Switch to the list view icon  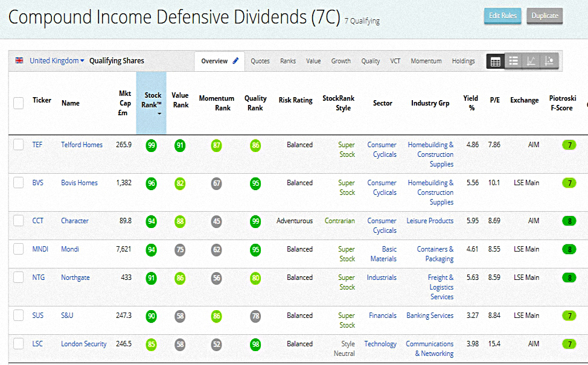(x=513, y=61)
